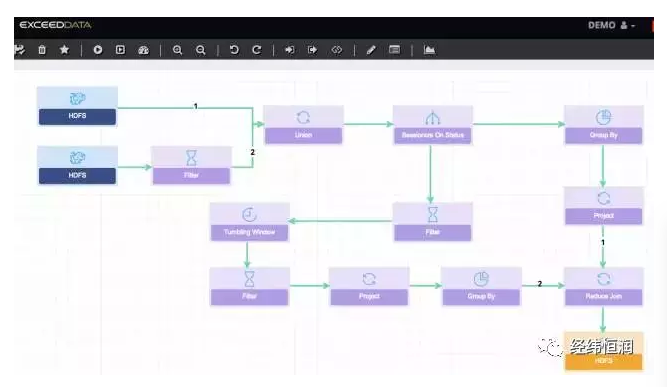Click the star favorite icon

(64, 50)
